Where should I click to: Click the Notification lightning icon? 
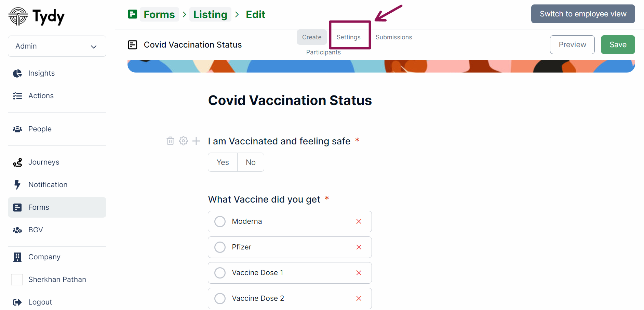coord(17,185)
